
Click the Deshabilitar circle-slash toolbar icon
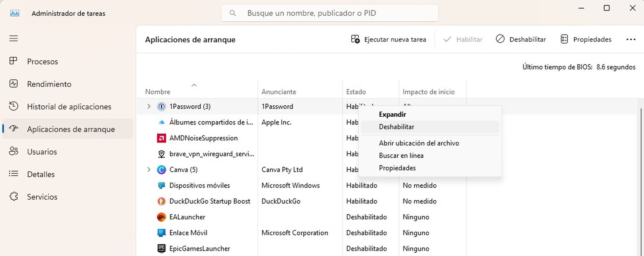click(x=500, y=39)
